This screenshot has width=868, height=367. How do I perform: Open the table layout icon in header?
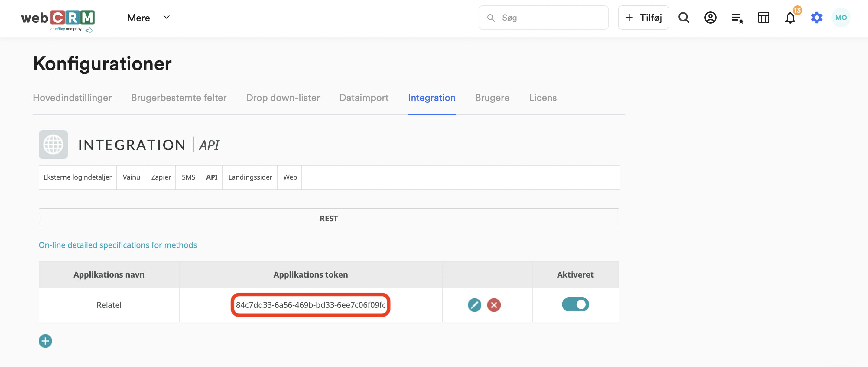tap(763, 18)
